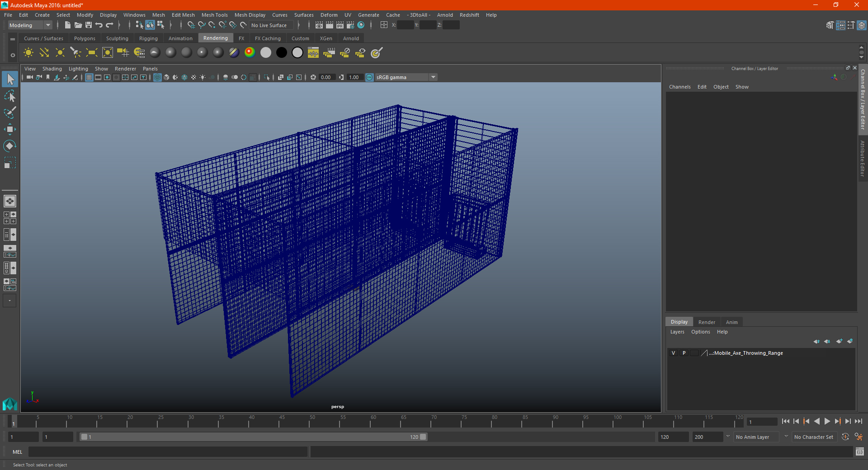Viewport: 868px width, 470px height.
Task: Switch to the Anim layer tab
Action: (x=731, y=322)
